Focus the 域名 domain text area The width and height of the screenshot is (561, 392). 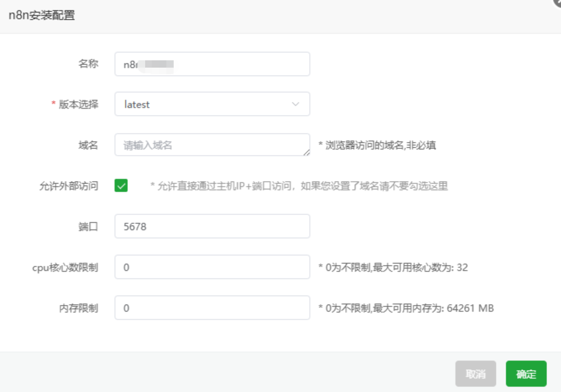[212, 145]
